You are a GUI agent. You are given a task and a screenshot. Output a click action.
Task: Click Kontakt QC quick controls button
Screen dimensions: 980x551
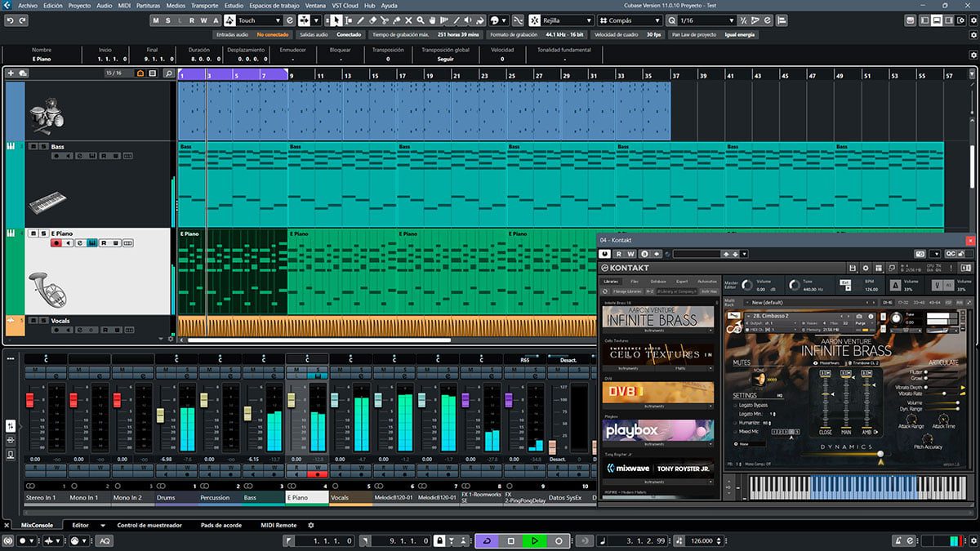(951, 254)
